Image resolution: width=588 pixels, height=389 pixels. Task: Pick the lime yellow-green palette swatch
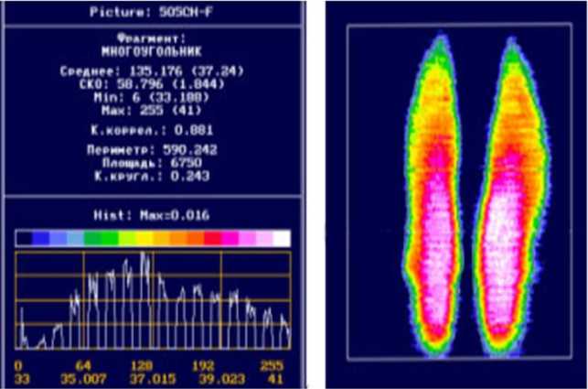click(127, 238)
